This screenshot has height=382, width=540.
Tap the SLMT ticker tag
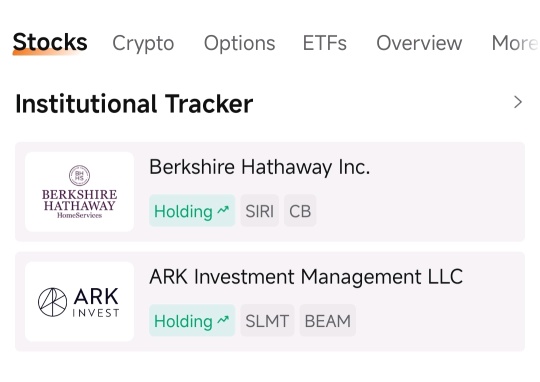(x=267, y=321)
